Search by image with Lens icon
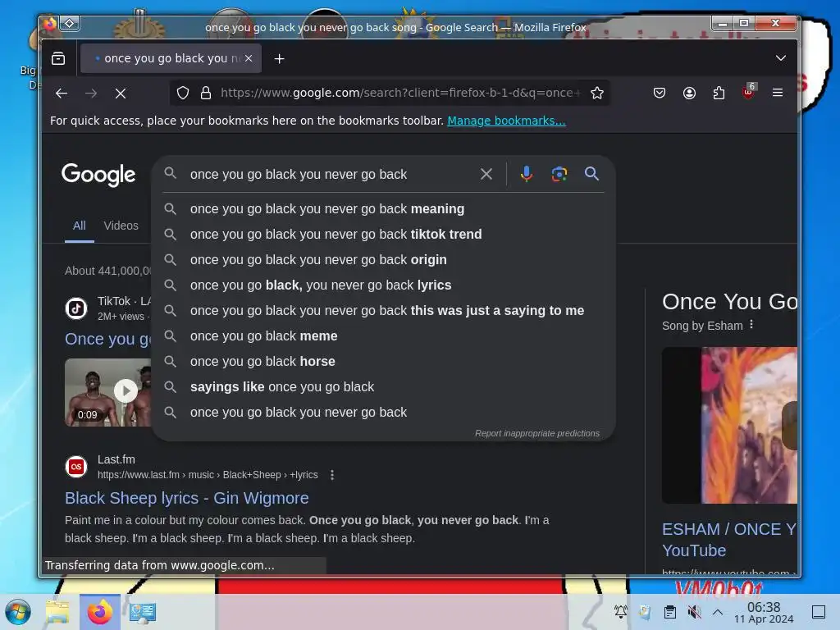Viewport: 840px width, 630px height. pyautogui.click(x=559, y=174)
